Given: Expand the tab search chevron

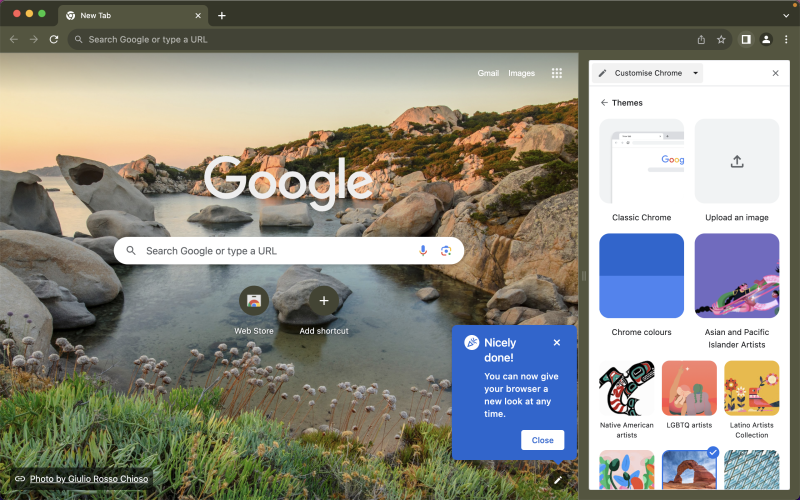Looking at the screenshot, I should (785, 15).
